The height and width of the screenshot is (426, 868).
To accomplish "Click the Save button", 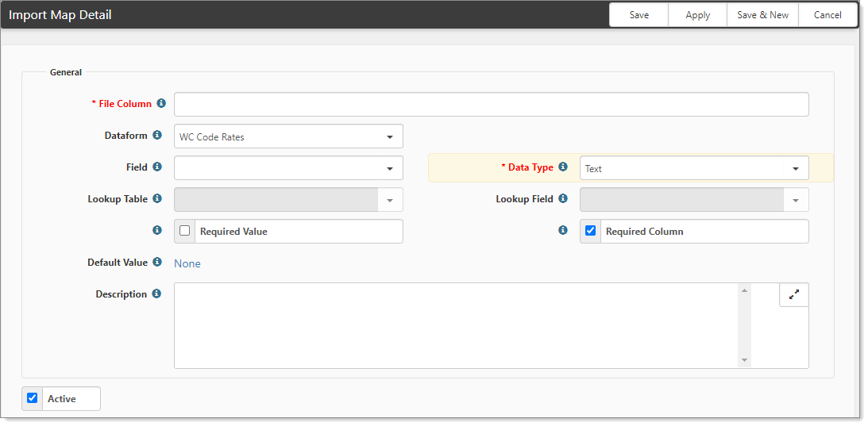I will pos(638,15).
